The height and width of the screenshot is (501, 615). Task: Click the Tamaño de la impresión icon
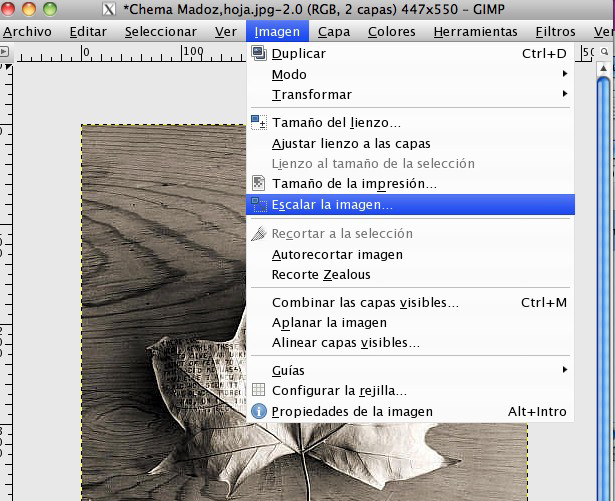pyautogui.click(x=258, y=183)
